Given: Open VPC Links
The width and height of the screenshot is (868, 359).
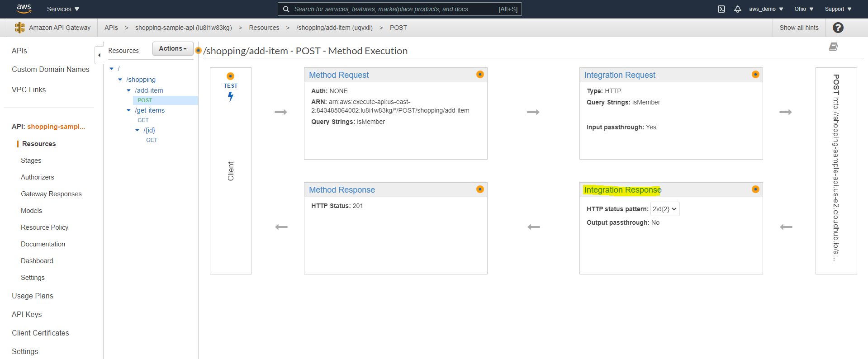Looking at the screenshot, I should pos(29,90).
